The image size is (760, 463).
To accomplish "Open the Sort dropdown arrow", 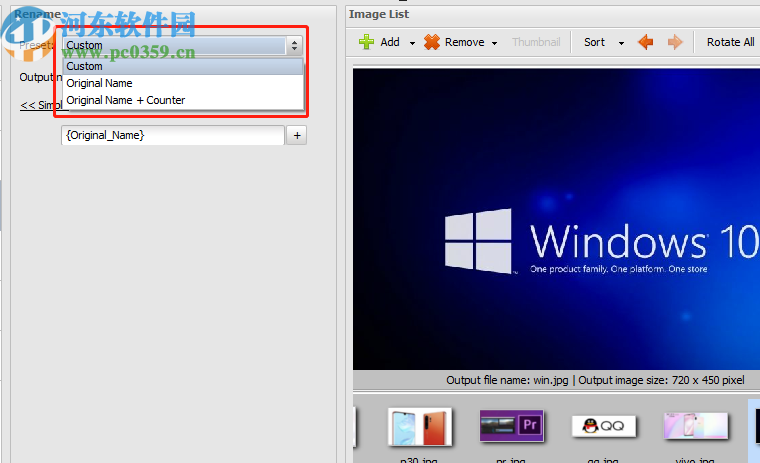I will pyautogui.click(x=621, y=43).
